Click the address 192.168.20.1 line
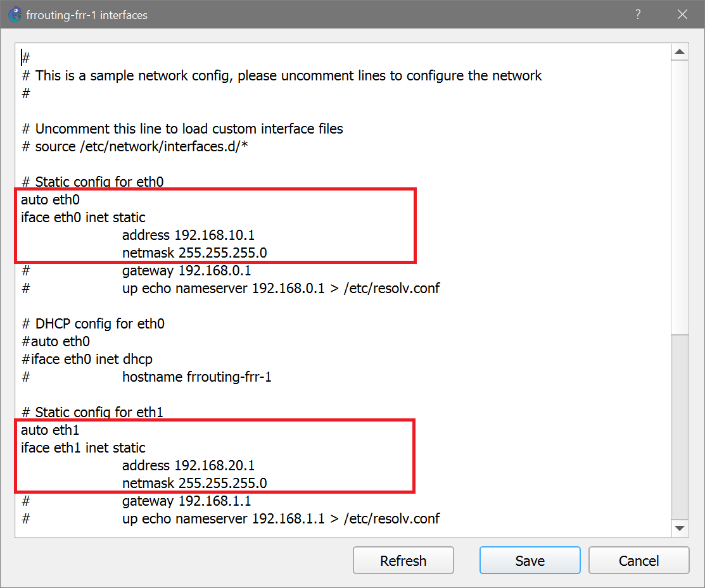705x588 pixels. (x=187, y=465)
